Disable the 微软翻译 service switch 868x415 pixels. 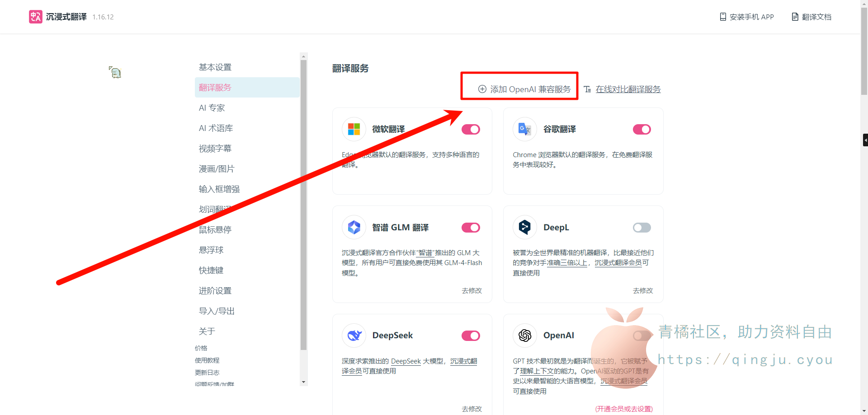[471, 130]
